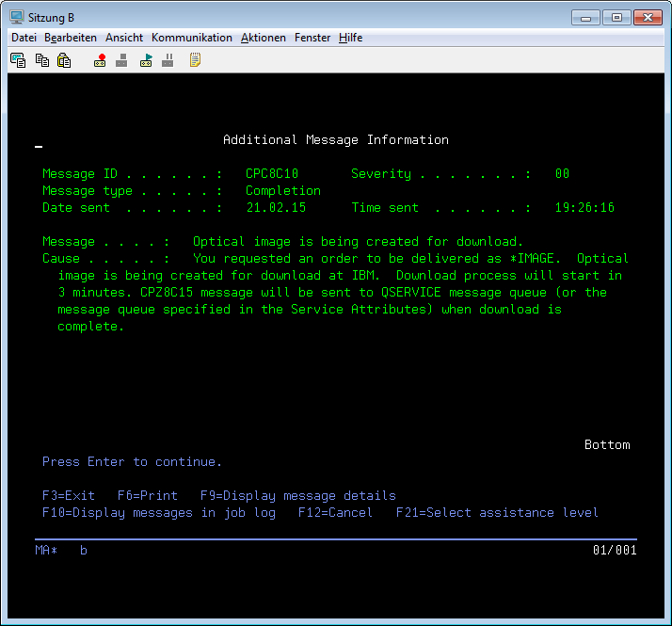Start macro recording with red dot icon
The image size is (672, 626).
100,60
